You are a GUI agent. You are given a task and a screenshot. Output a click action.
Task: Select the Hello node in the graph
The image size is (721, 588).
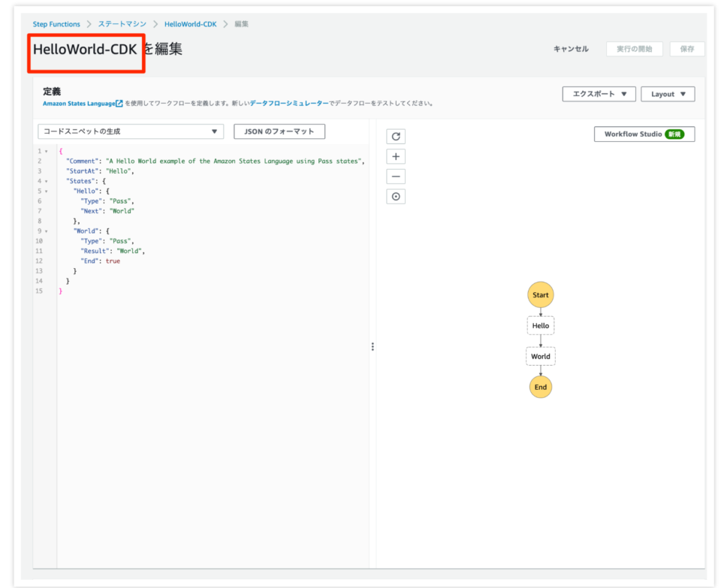coord(540,324)
